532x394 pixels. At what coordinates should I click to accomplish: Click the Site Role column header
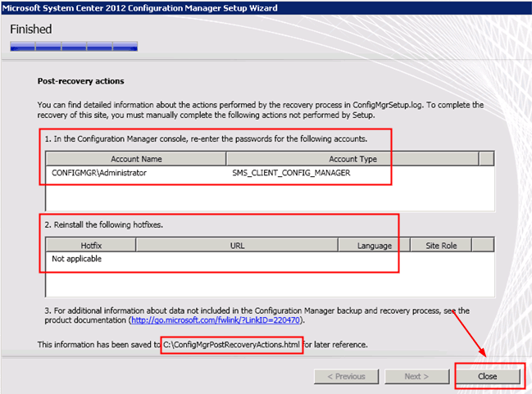coord(441,245)
